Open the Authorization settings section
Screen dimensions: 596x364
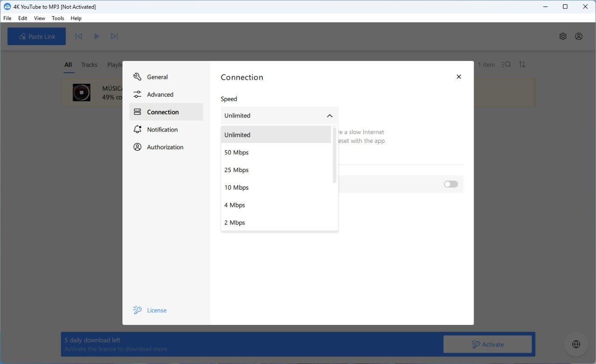click(x=166, y=147)
